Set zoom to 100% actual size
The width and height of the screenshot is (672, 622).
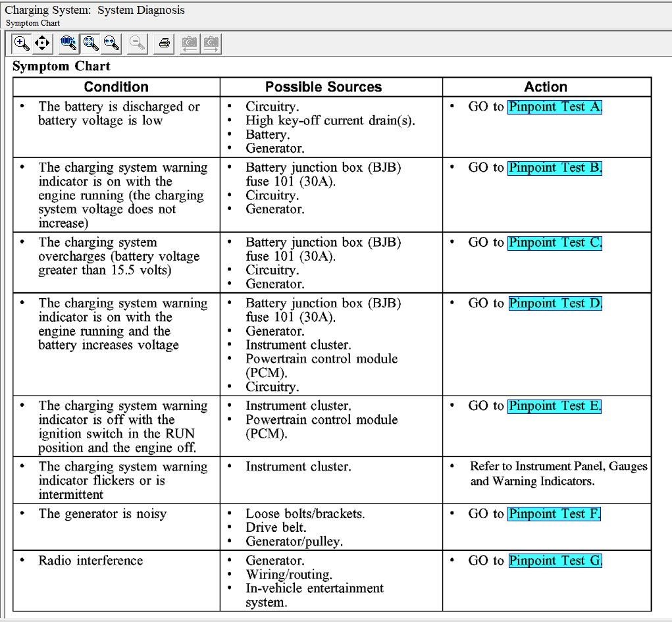(68, 44)
